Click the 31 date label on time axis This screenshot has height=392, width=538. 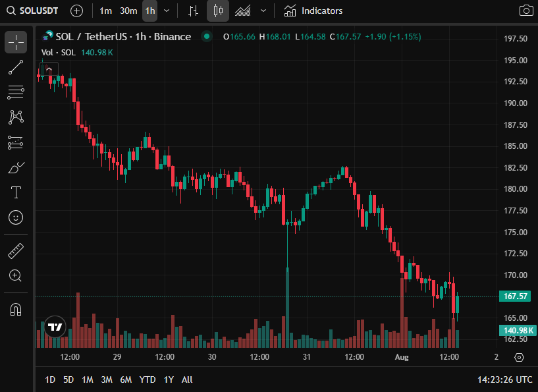click(306, 357)
